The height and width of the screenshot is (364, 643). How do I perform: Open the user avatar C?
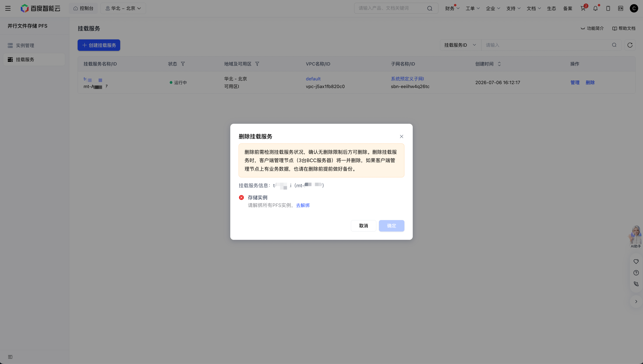coord(634,9)
